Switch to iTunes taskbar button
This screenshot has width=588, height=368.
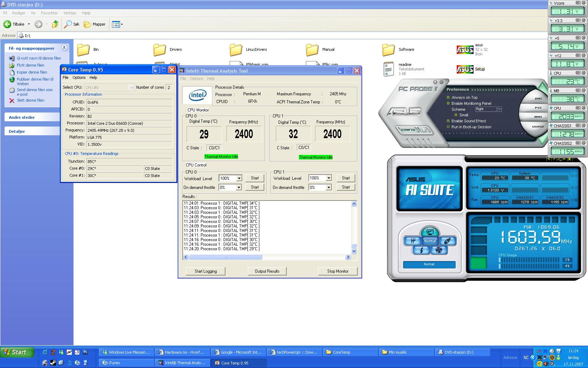126,363
